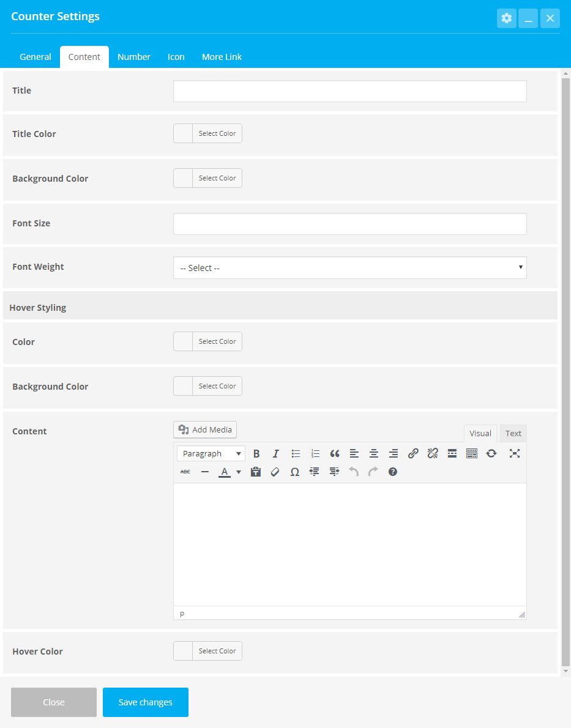Viewport: 571px width, 728px height.
Task: Click the 'p' path element in editor status bar
Action: click(x=182, y=614)
